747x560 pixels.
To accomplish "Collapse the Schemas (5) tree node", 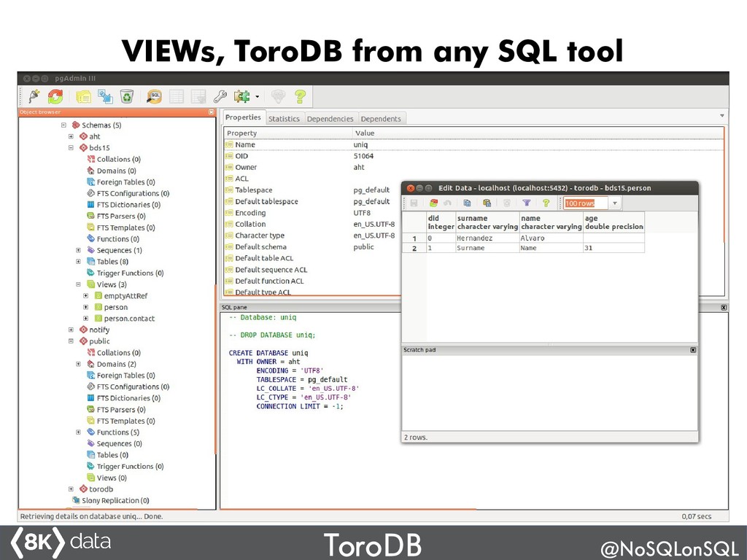I will [x=63, y=125].
